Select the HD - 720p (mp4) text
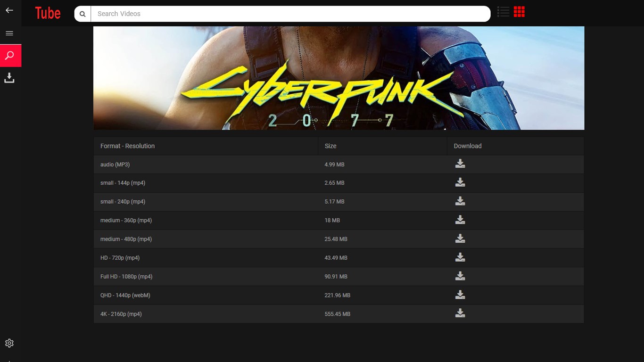The image size is (644, 362). [120, 258]
